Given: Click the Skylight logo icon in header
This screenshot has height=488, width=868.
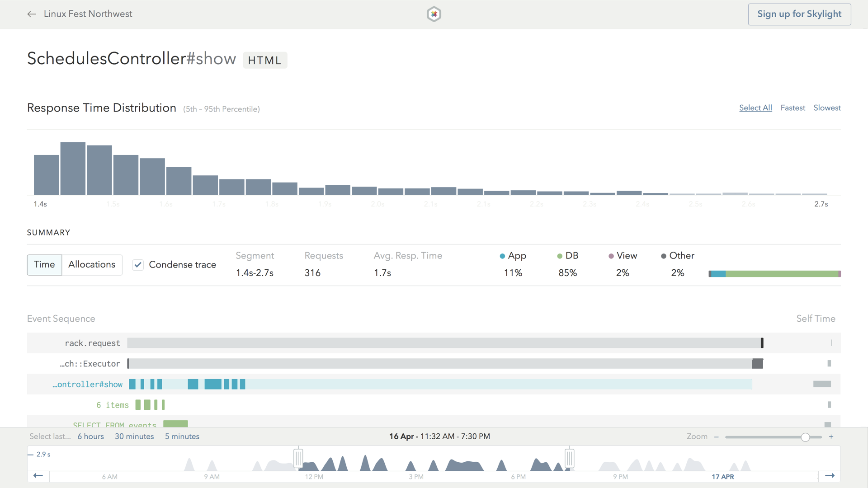Looking at the screenshot, I should [434, 13].
